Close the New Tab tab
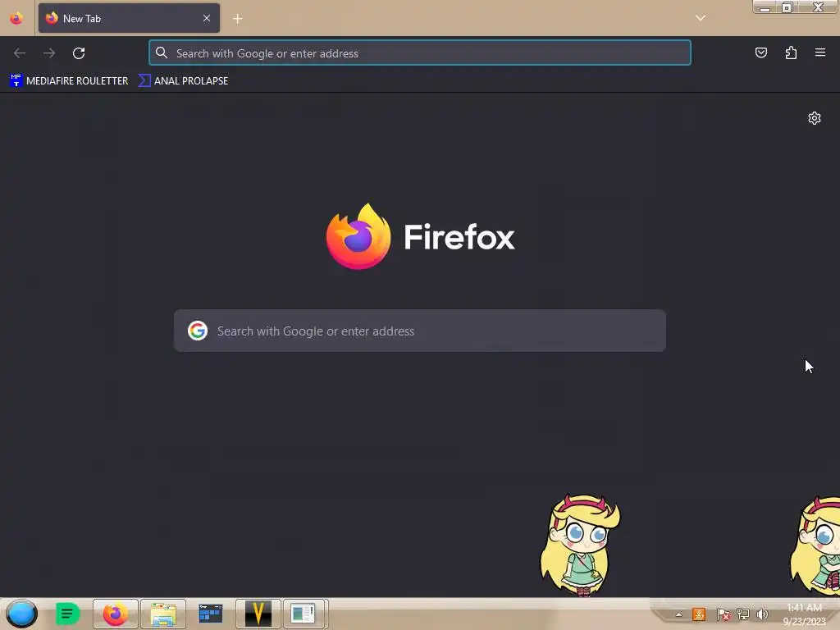This screenshot has height=630, width=840. [x=207, y=18]
